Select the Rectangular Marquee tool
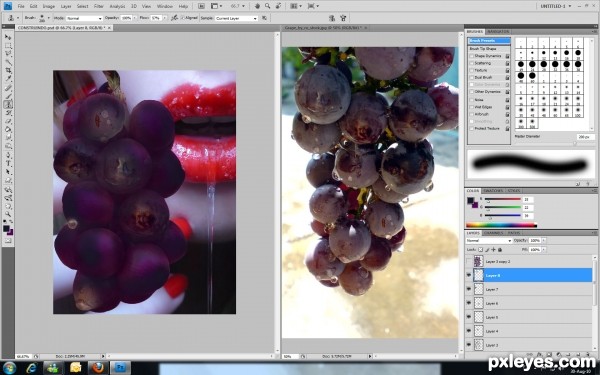Image resolution: width=600 pixels, height=375 pixels. [x=8, y=46]
